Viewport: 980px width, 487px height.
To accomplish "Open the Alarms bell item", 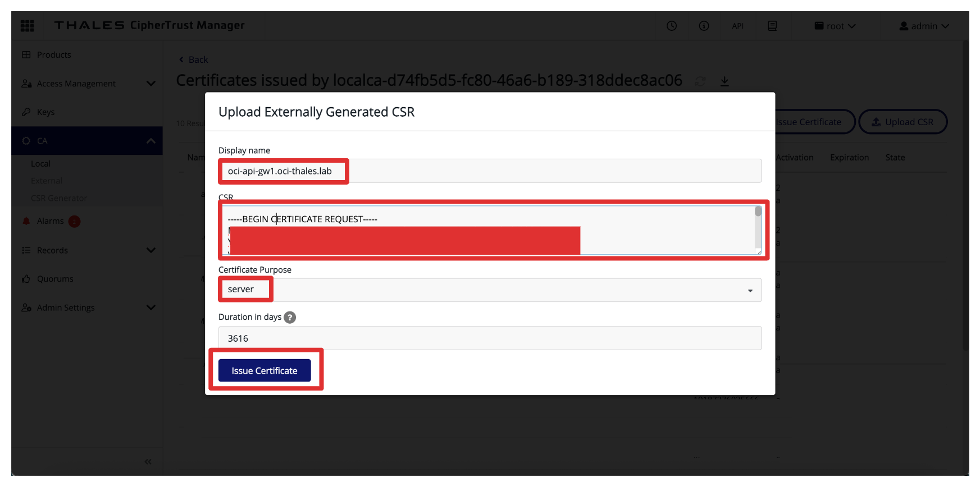I will [x=50, y=221].
